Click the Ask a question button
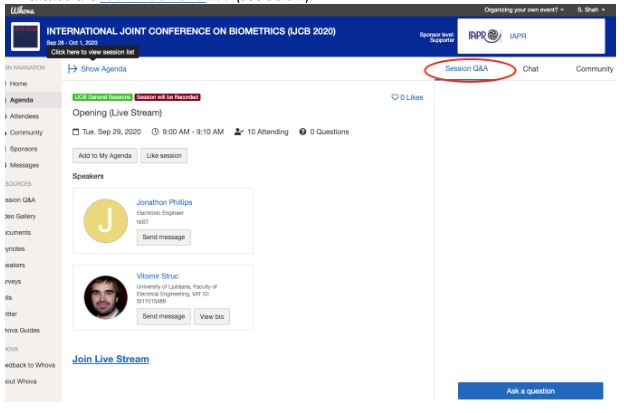 click(x=530, y=391)
